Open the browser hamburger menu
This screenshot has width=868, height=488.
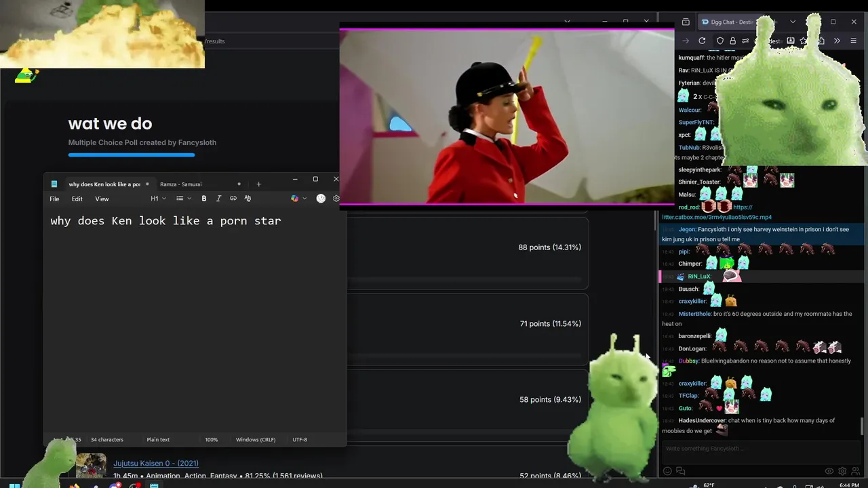tap(854, 41)
